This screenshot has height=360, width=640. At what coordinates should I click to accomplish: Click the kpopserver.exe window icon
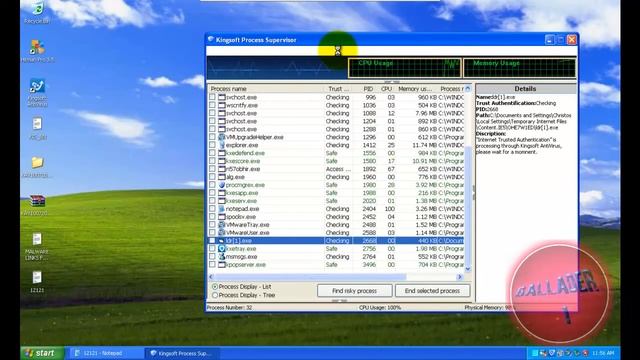click(x=222, y=264)
